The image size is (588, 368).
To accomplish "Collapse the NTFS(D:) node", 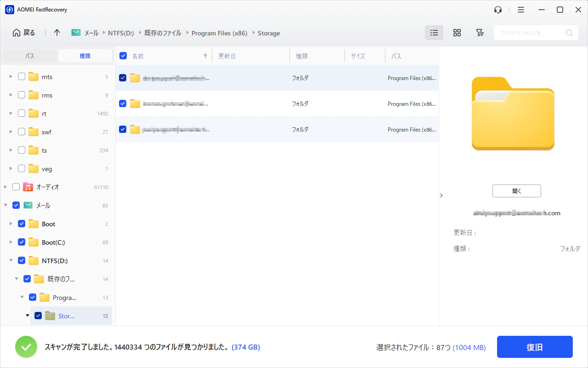I will [11, 261].
